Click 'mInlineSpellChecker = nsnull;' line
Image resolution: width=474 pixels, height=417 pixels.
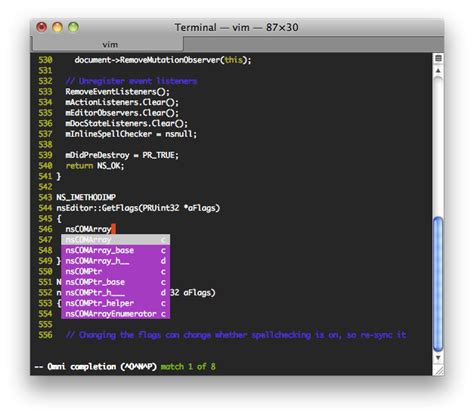pyautogui.click(x=131, y=134)
